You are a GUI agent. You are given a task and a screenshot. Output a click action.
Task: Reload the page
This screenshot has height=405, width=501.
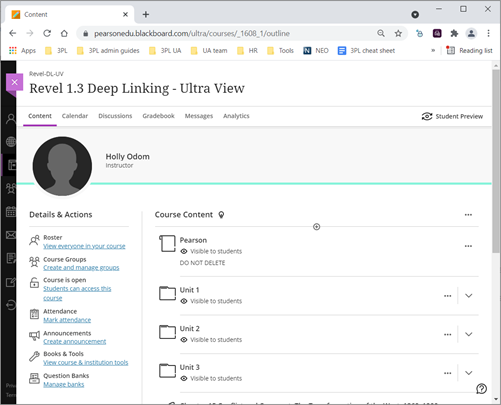(x=47, y=33)
